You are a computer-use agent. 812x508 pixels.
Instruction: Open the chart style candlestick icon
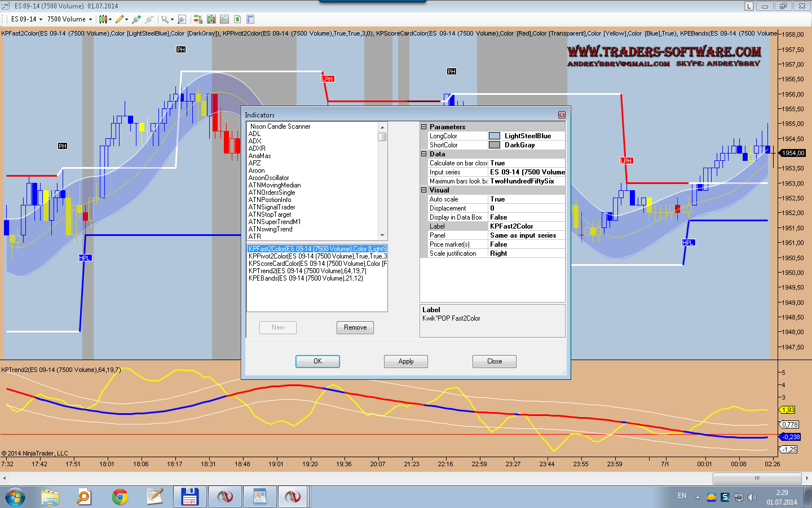[x=103, y=19]
